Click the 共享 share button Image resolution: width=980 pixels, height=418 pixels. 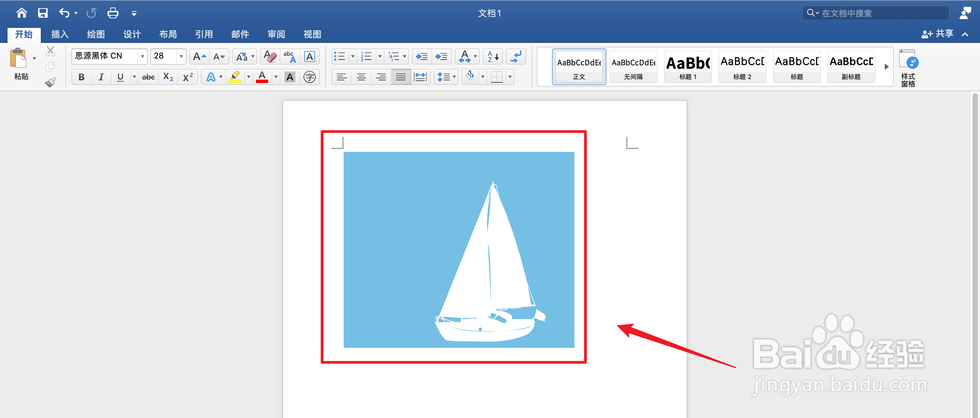click(938, 34)
